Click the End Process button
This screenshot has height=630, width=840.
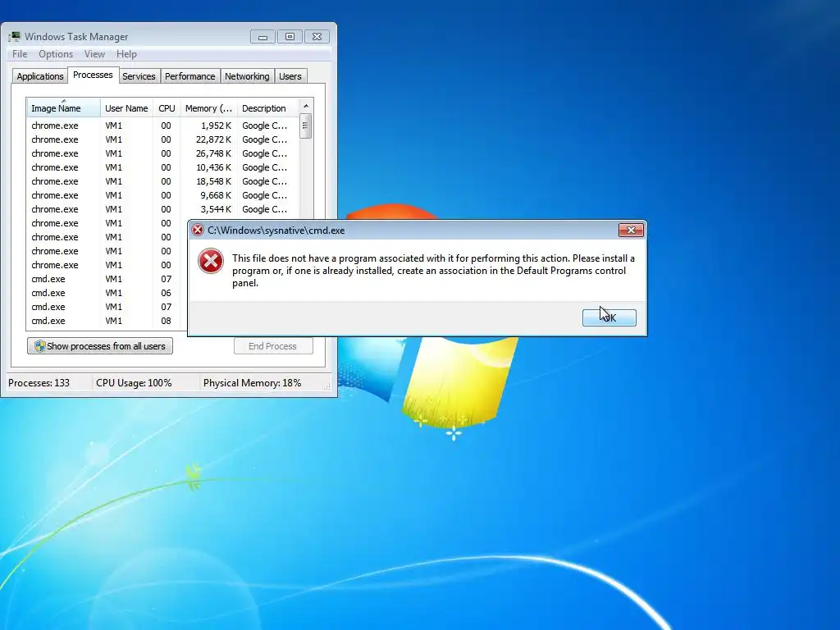(273, 346)
